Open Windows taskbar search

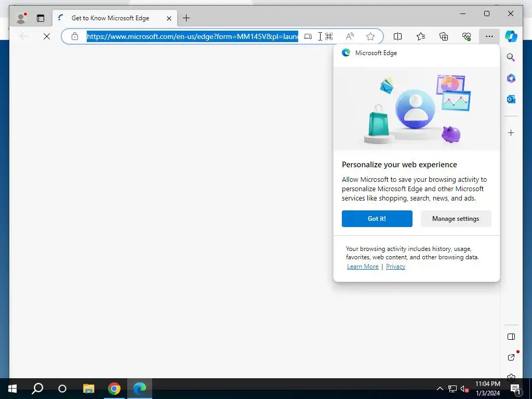click(37, 389)
